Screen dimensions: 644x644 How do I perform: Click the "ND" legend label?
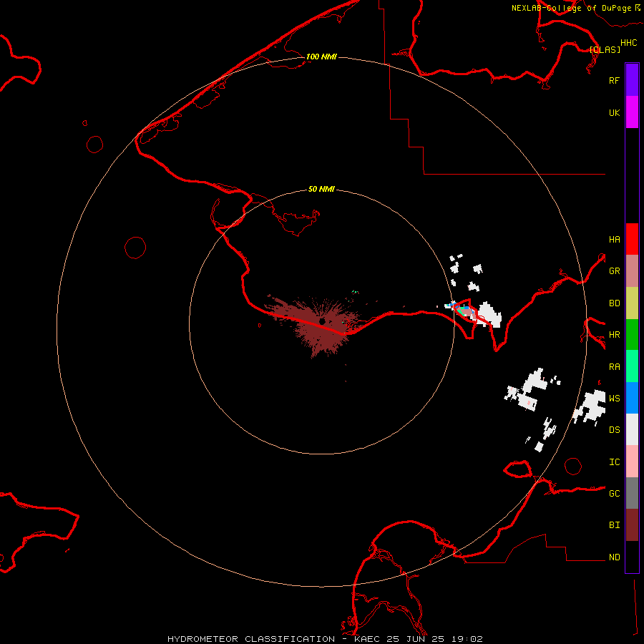pyautogui.click(x=614, y=557)
